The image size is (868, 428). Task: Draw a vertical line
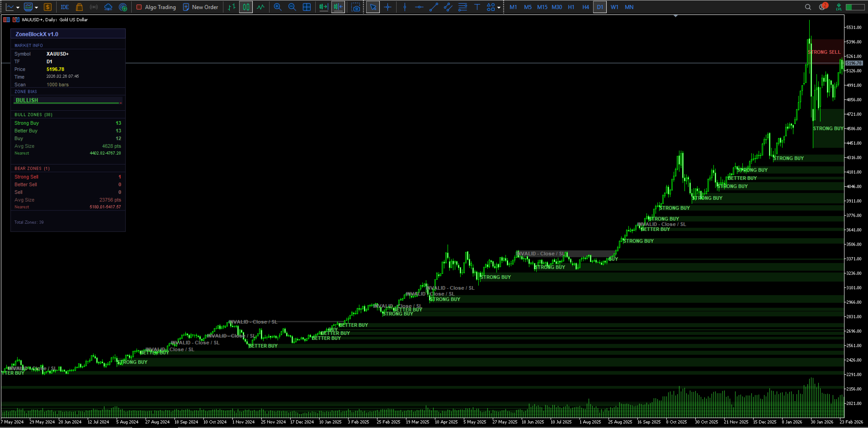pos(405,7)
